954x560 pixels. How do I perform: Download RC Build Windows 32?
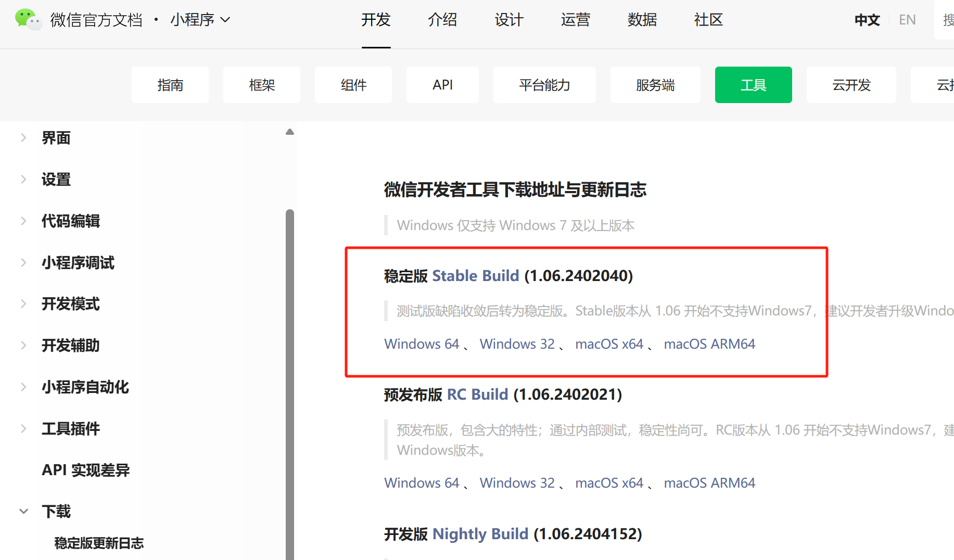click(x=517, y=483)
